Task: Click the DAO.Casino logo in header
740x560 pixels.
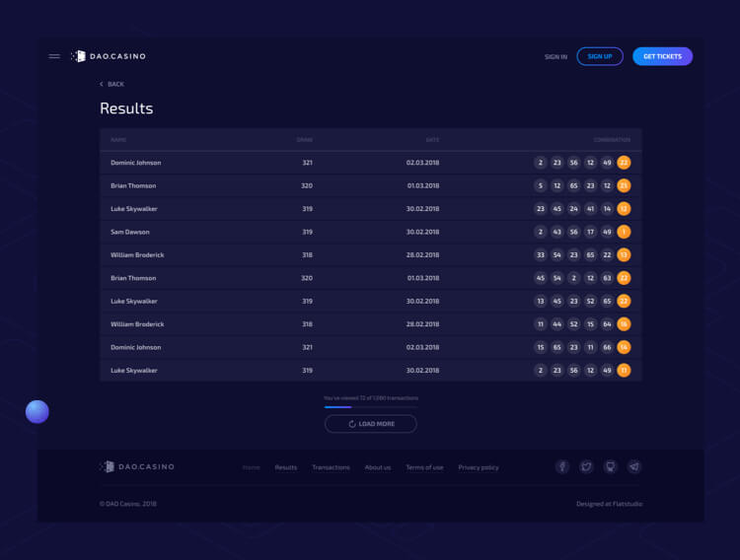Action: coord(109,56)
